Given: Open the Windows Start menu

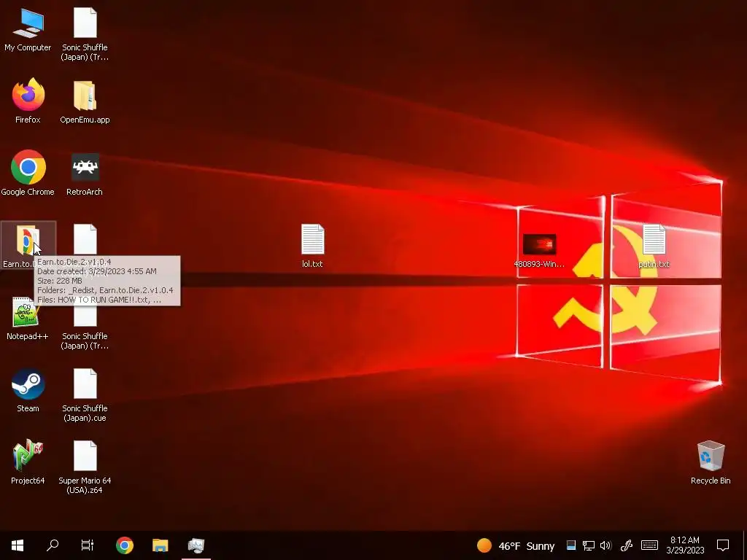Looking at the screenshot, I should (18, 545).
